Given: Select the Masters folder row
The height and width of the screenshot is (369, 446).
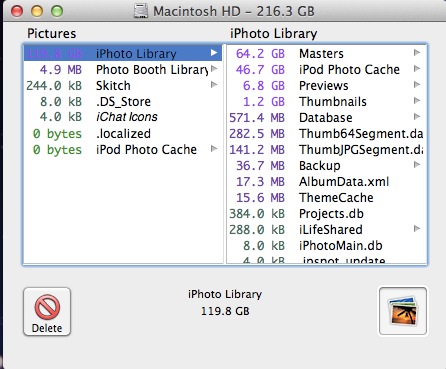Looking at the screenshot, I should (326, 53).
